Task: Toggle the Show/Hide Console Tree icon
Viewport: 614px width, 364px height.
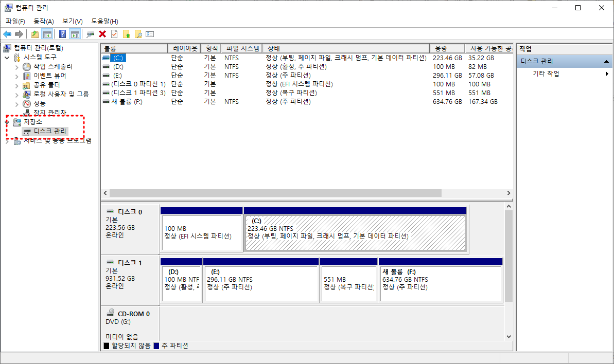Action: coord(47,34)
